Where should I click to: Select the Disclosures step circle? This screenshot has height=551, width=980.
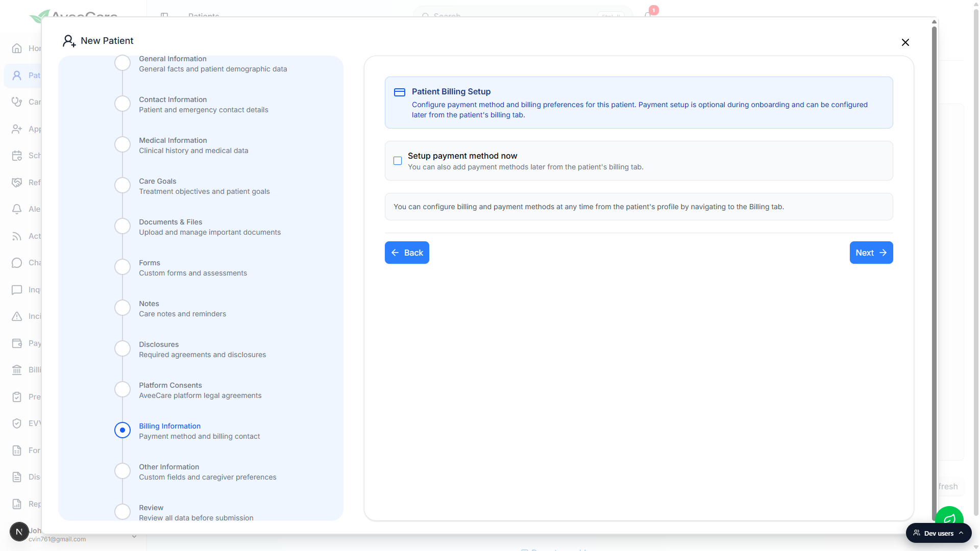pos(122,348)
